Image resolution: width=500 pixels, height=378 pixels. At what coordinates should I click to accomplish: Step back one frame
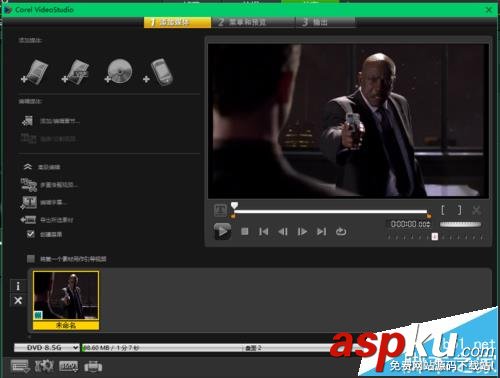pyautogui.click(x=283, y=231)
